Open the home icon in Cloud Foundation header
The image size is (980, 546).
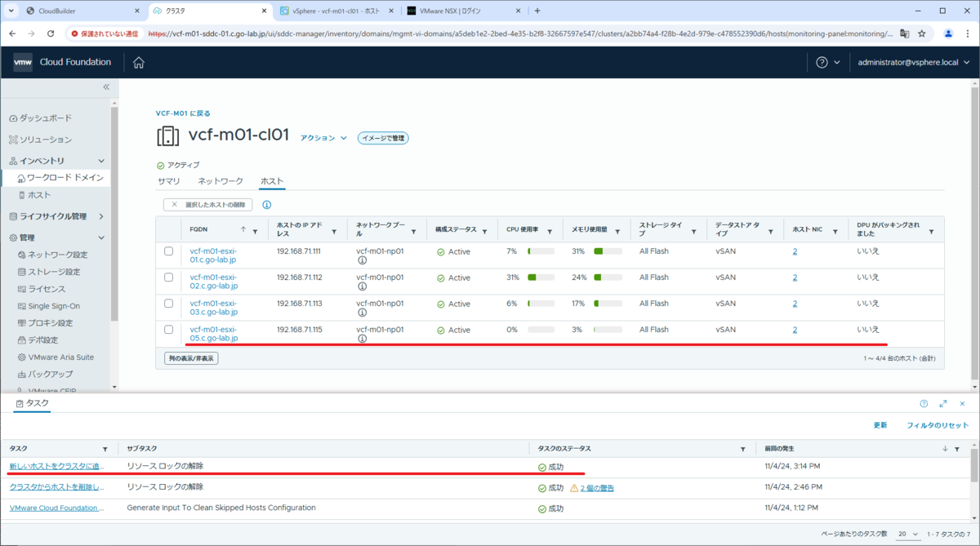(139, 63)
